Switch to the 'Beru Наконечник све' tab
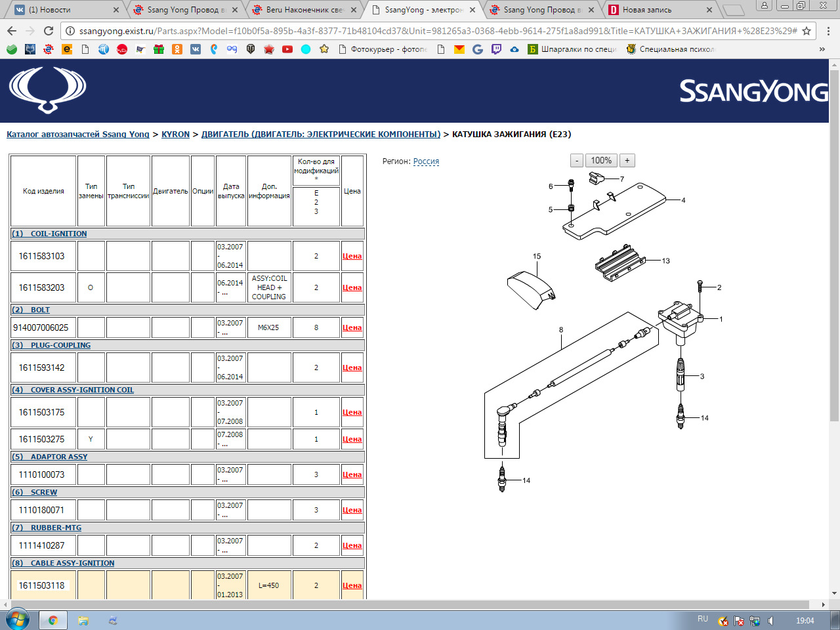This screenshot has height=630, width=840. (305, 10)
